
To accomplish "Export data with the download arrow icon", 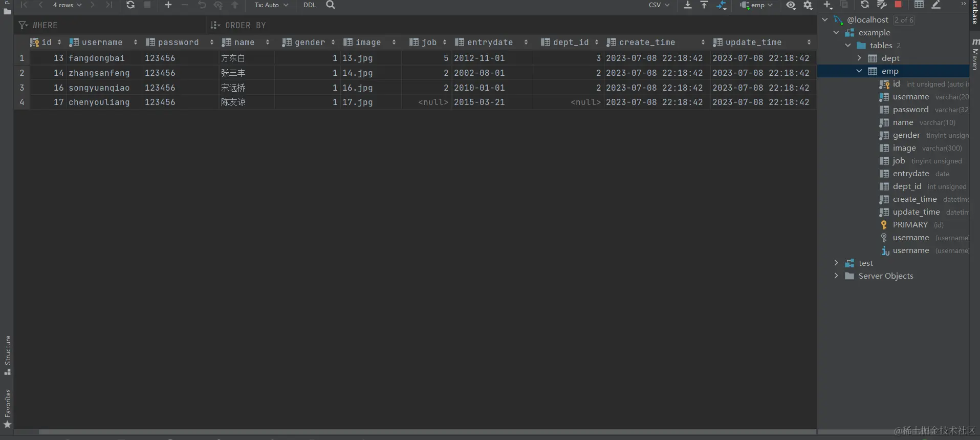I will 688,5.
